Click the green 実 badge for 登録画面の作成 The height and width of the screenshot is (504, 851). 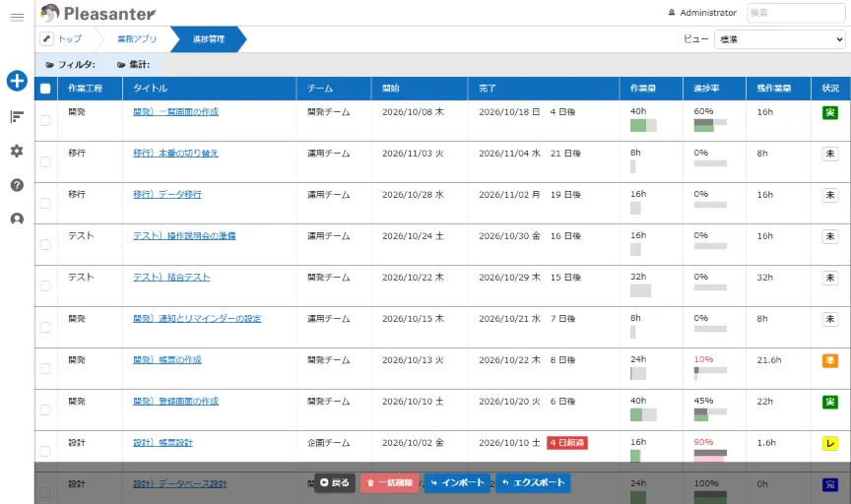830,402
